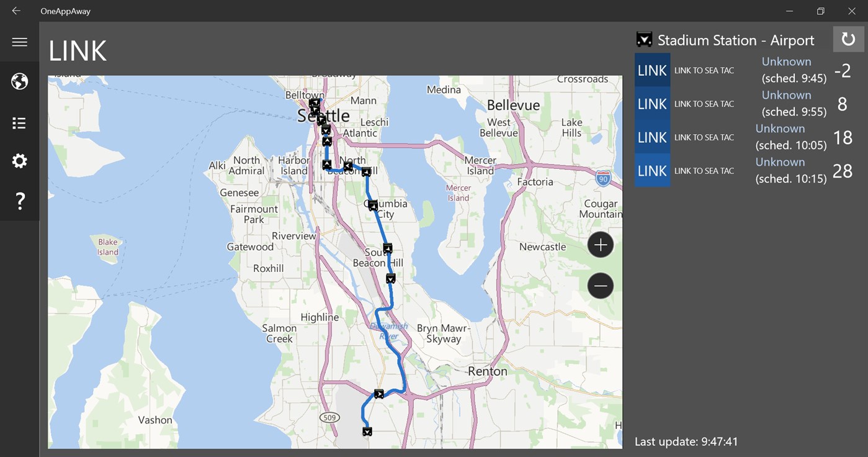Open the help question mark icon
This screenshot has height=457, width=868.
19,201
